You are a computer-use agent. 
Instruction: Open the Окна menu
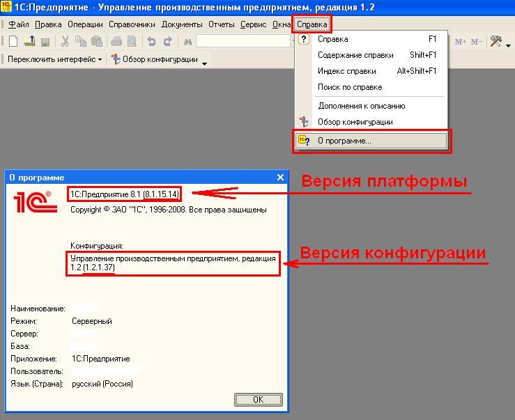coord(281,24)
